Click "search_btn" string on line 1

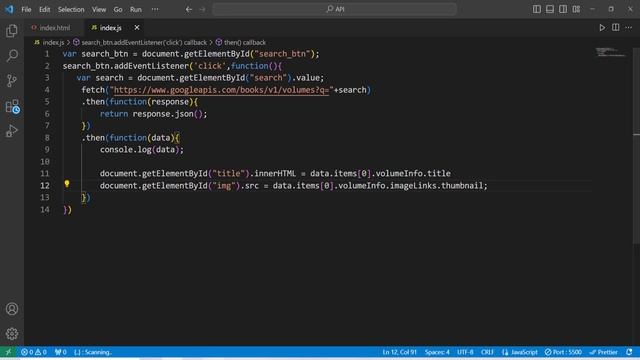pyautogui.click(x=282, y=54)
